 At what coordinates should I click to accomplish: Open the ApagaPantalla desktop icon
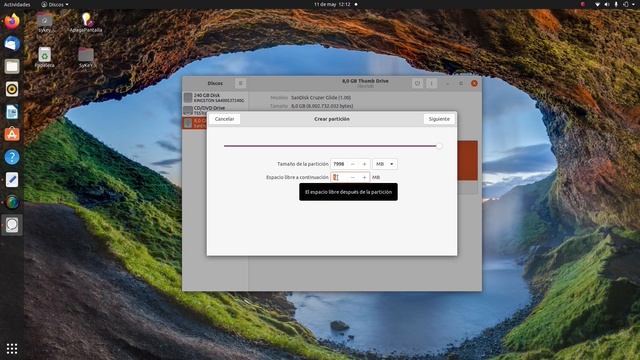[86, 22]
